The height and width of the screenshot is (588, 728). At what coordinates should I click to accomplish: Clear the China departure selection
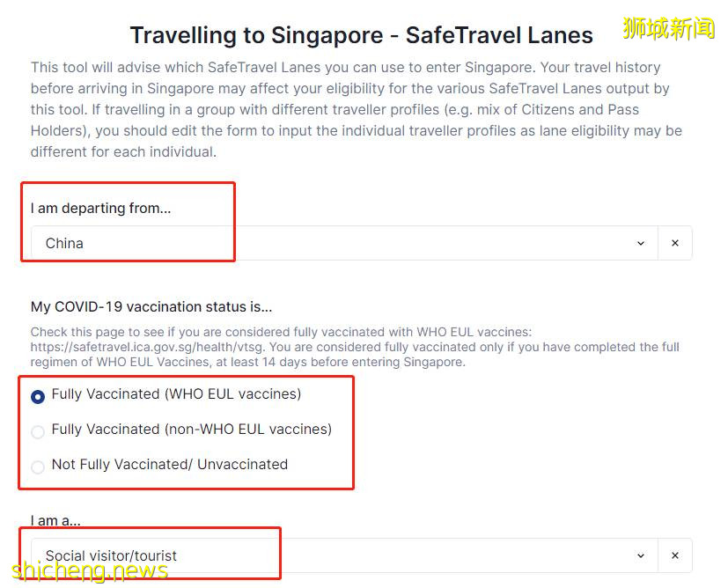tap(675, 243)
